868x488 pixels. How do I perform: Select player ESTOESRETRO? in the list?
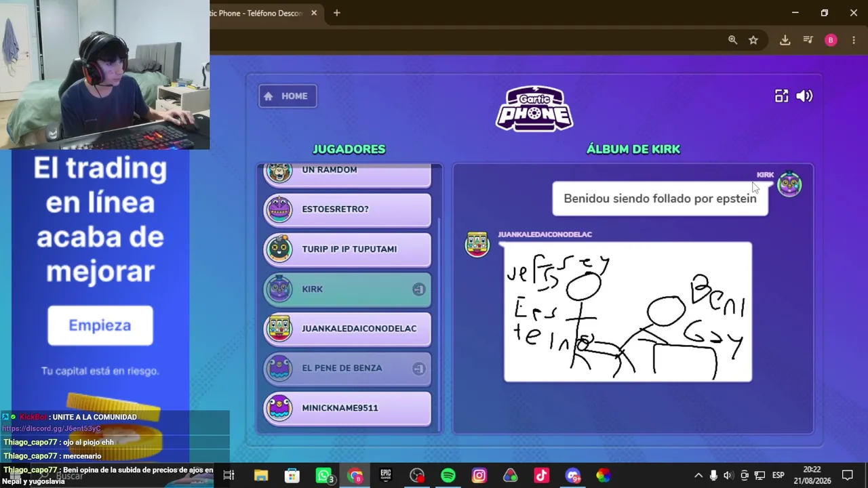[347, 209]
